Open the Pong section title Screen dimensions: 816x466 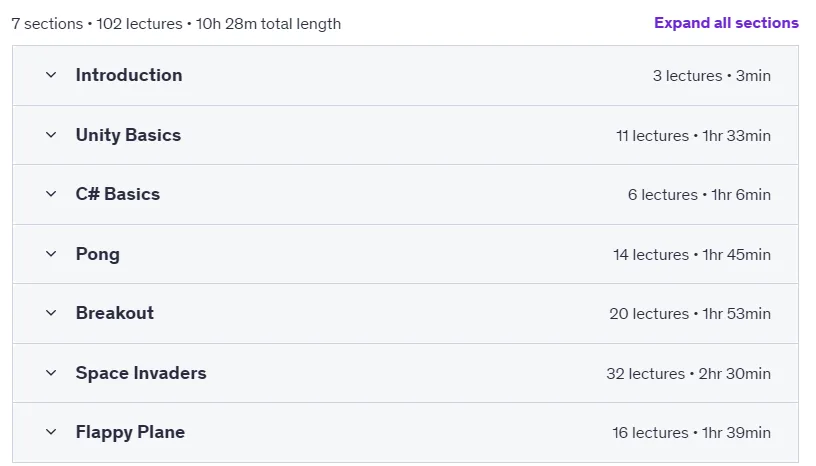pos(98,255)
